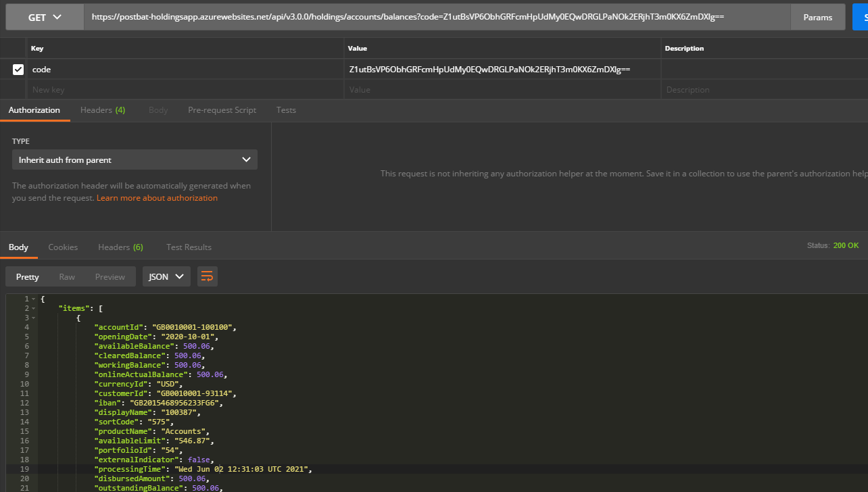Click the request URL field
The width and height of the screenshot is (868, 492).
(x=437, y=17)
